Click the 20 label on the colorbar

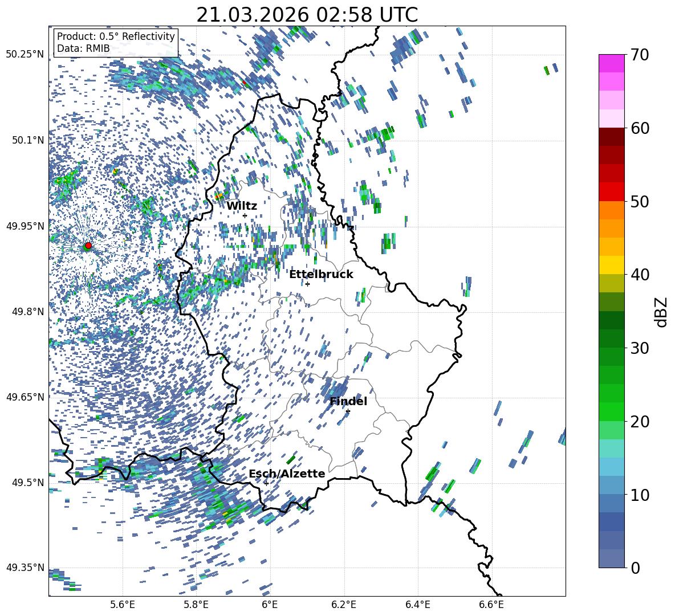tap(640, 422)
